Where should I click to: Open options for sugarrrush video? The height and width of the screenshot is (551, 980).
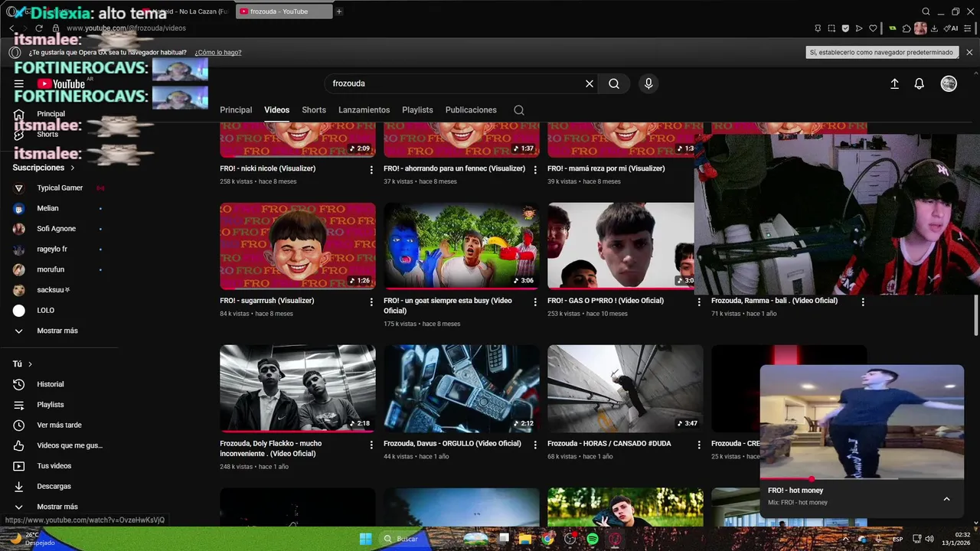[371, 302]
